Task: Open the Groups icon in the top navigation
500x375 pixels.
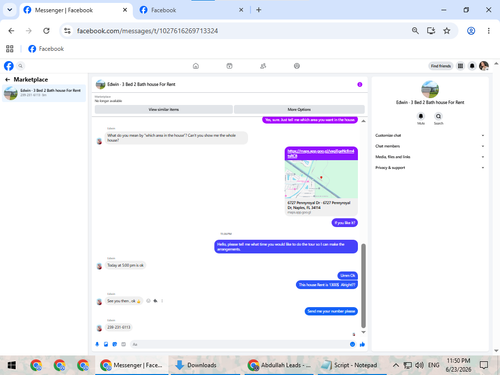Action: click(263, 66)
